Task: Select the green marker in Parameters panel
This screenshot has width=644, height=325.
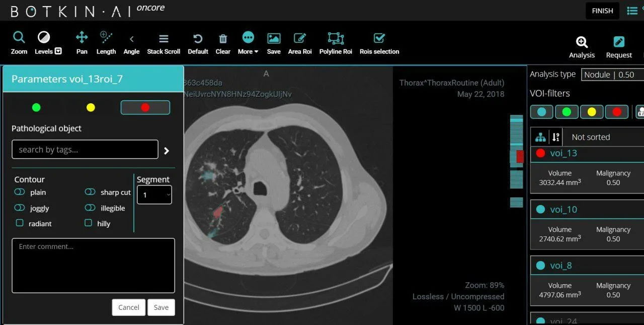Action: (x=36, y=107)
